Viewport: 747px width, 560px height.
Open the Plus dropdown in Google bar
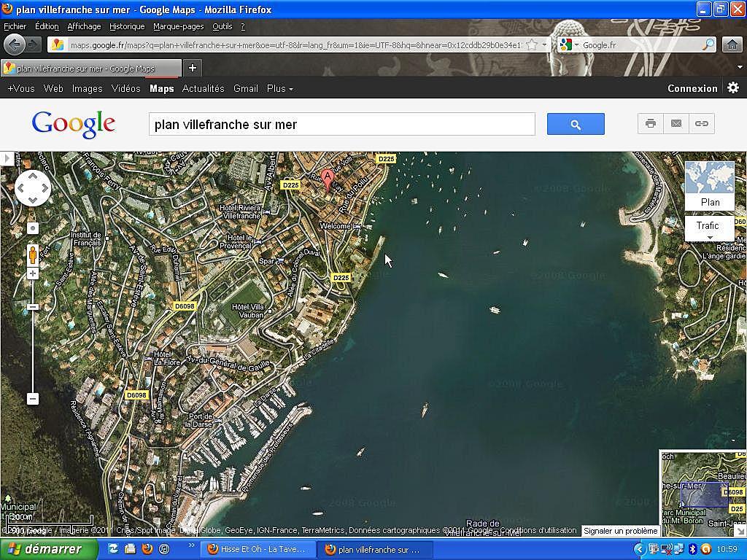279,88
